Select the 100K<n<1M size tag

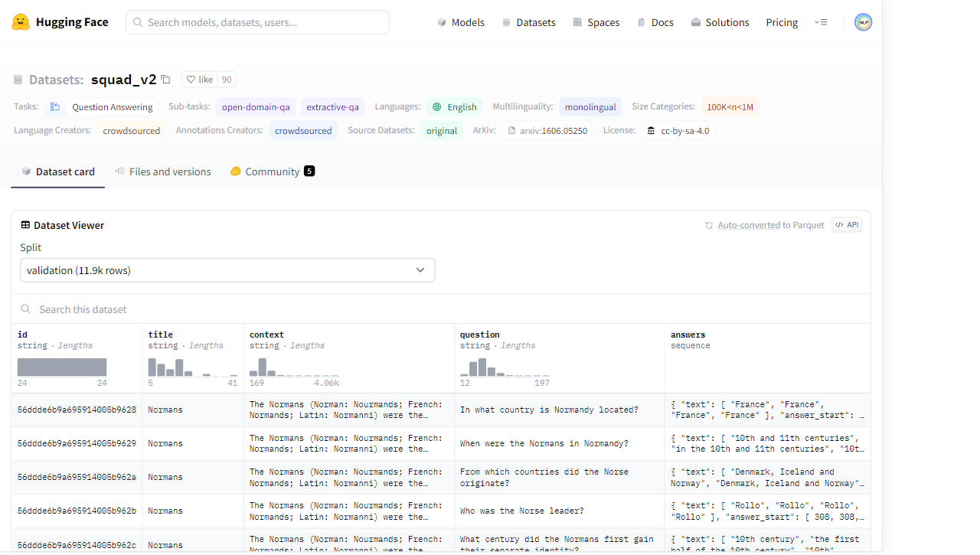[730, 107]
